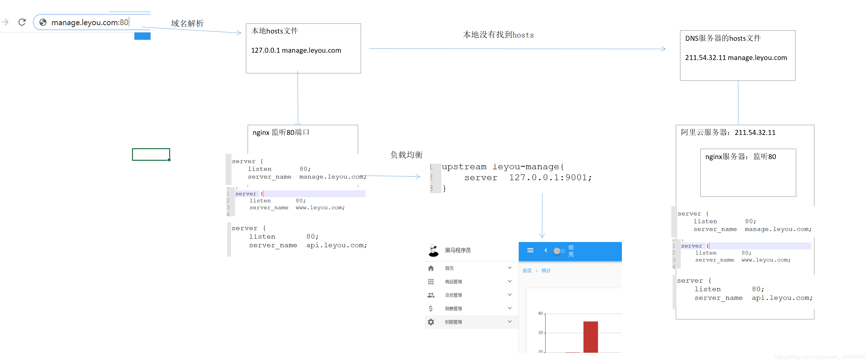
Task: Click the '本地没有找到hosts' label
Action: click(498, 35)
